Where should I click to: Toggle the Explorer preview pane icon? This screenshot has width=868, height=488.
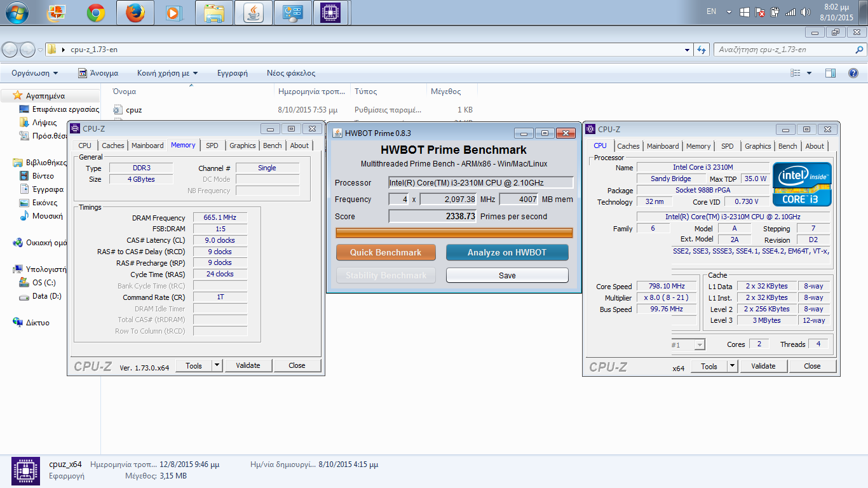830,73
